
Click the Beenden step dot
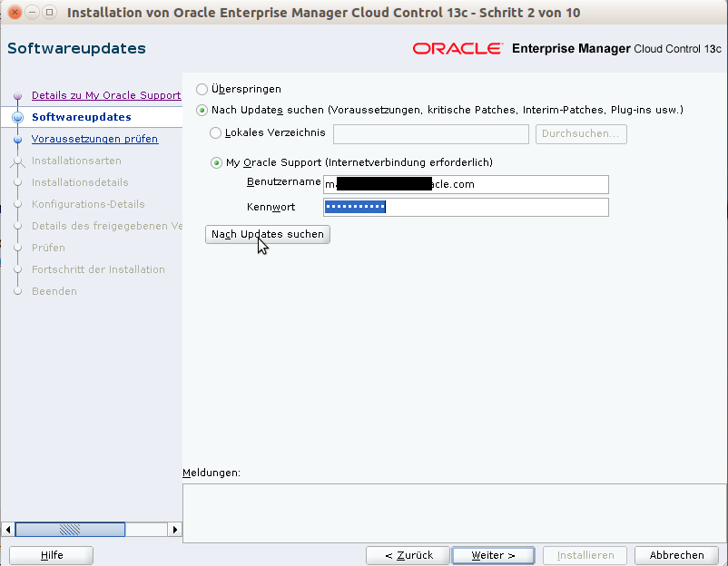pos(17,292)
